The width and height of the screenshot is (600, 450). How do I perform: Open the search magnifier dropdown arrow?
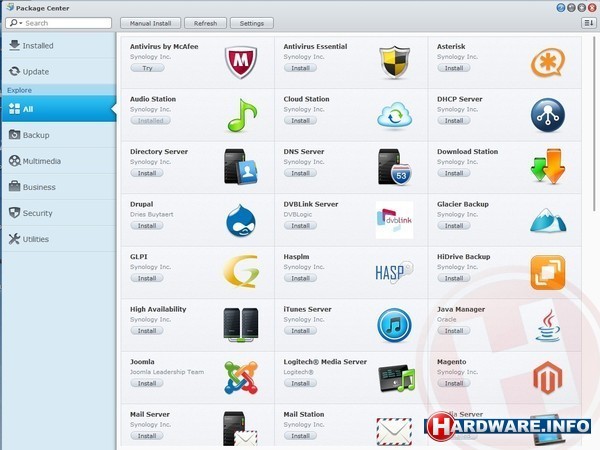pos(21,23)
